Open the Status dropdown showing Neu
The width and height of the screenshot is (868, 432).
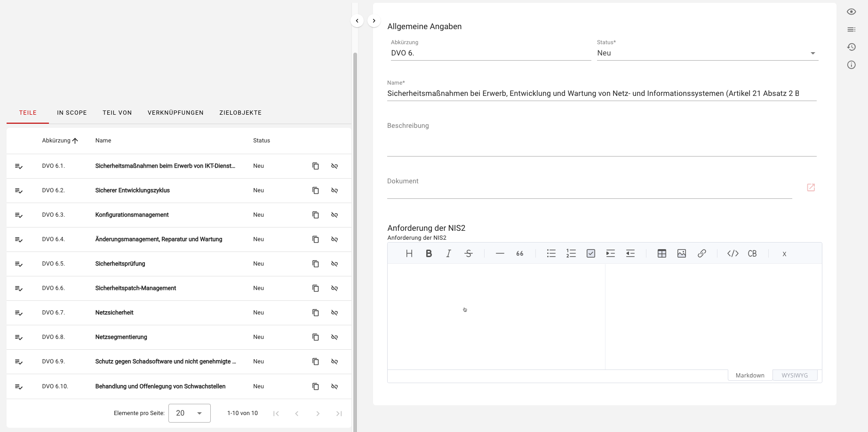[707, 53]
